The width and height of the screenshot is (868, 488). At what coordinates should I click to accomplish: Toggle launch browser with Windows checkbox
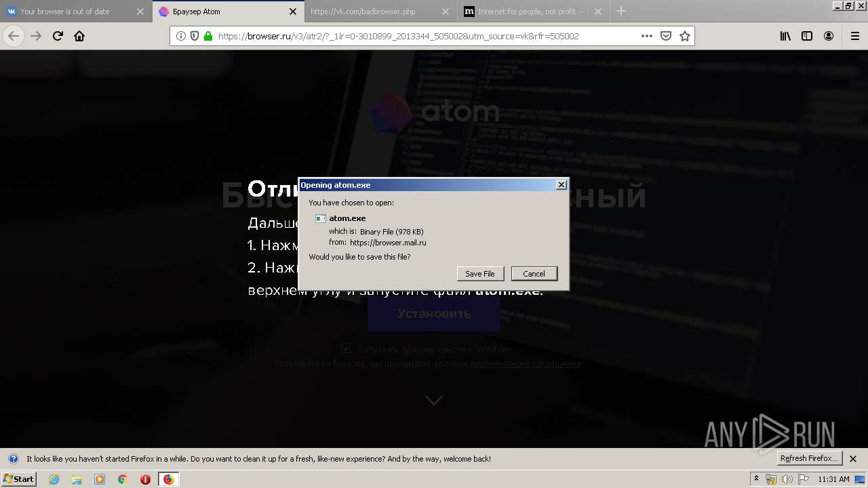tap(346, 348)
